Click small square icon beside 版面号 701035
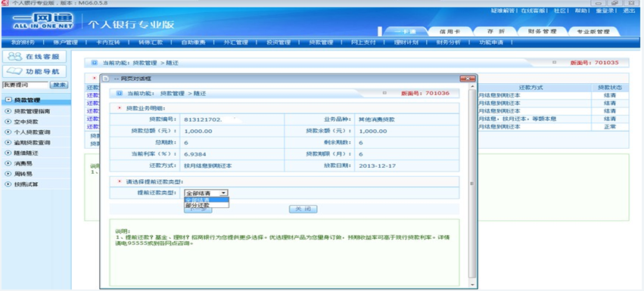644x291 pixels. 554,63
